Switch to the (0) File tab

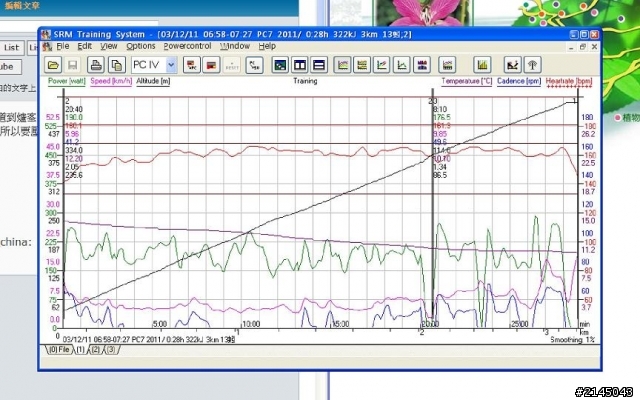click(58, 349)
